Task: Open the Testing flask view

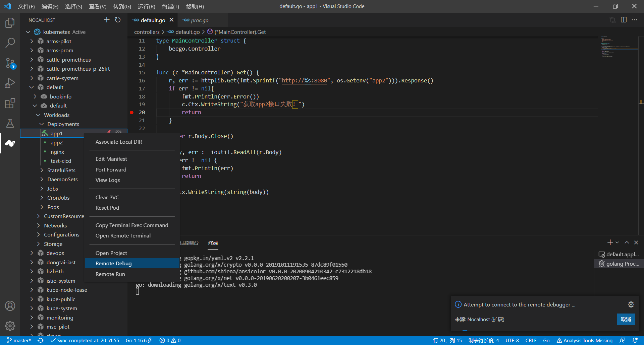Action: (10, 123)
